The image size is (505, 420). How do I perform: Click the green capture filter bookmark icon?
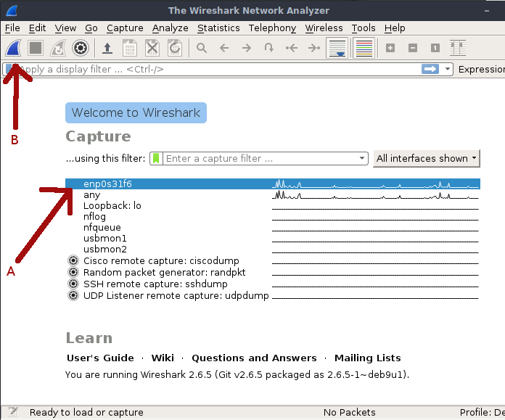156,158
